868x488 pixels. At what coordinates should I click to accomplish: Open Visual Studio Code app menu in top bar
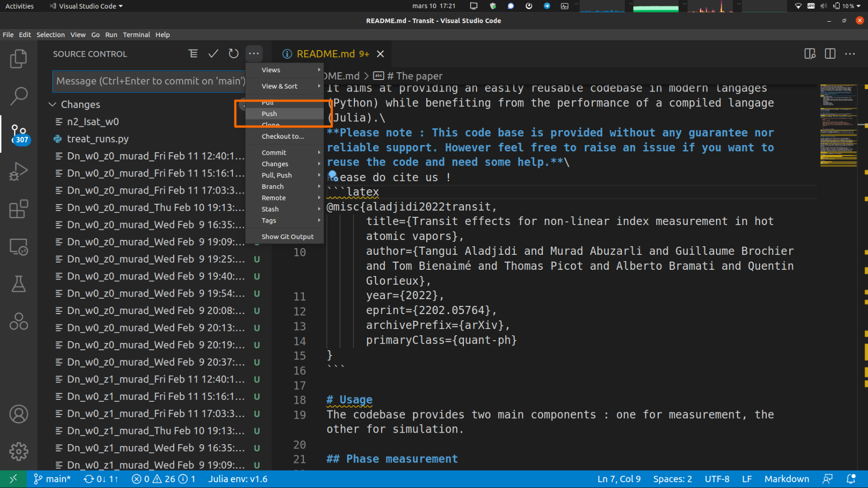click(x=86, y=6)
